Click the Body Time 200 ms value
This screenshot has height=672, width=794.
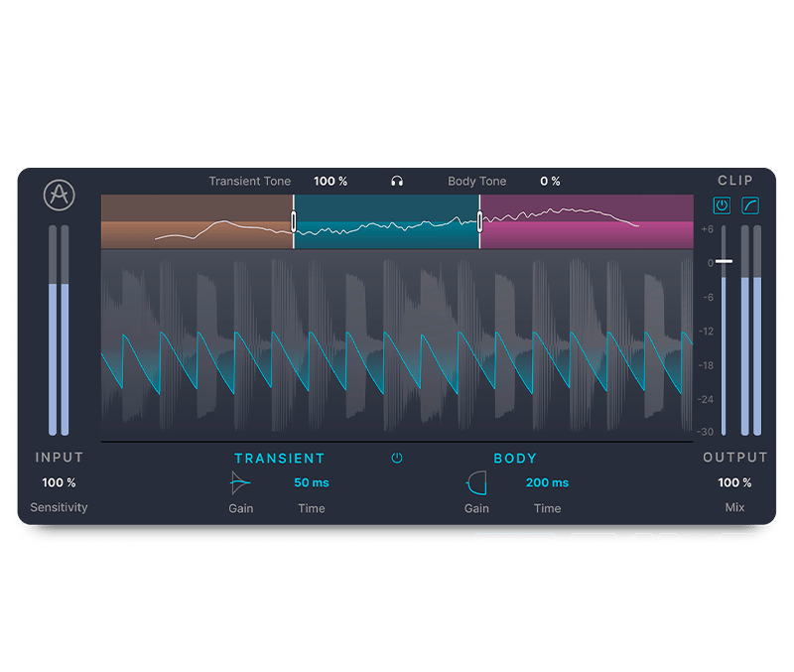(x=547, y=482)
